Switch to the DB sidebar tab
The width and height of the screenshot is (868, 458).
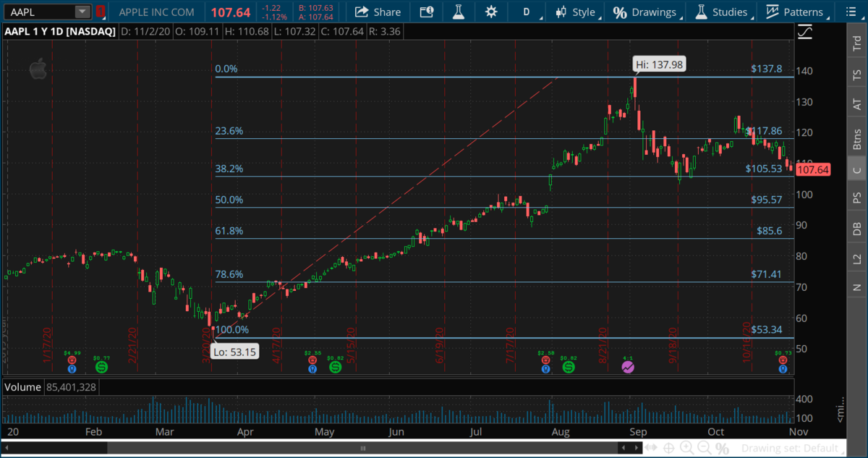pos(856,229)
